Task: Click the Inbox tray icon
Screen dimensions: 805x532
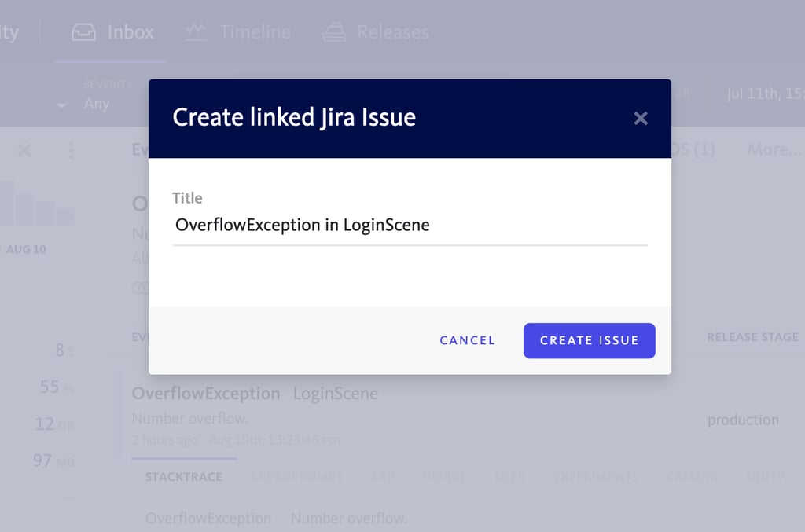Action: 83,32
